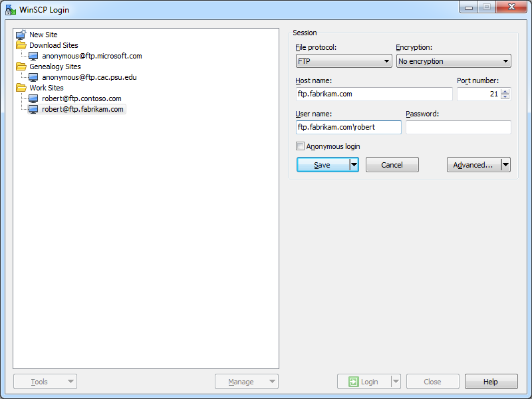Click the robert@ftp.contoso.com site icon
The height and width of the screenshot is (399, 532).
34,98
